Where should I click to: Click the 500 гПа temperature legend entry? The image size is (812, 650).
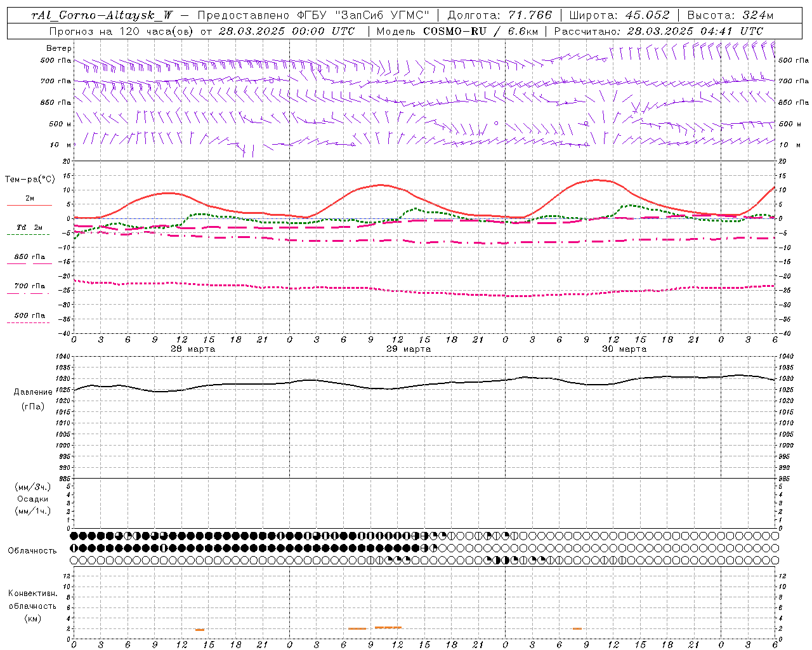30,315
